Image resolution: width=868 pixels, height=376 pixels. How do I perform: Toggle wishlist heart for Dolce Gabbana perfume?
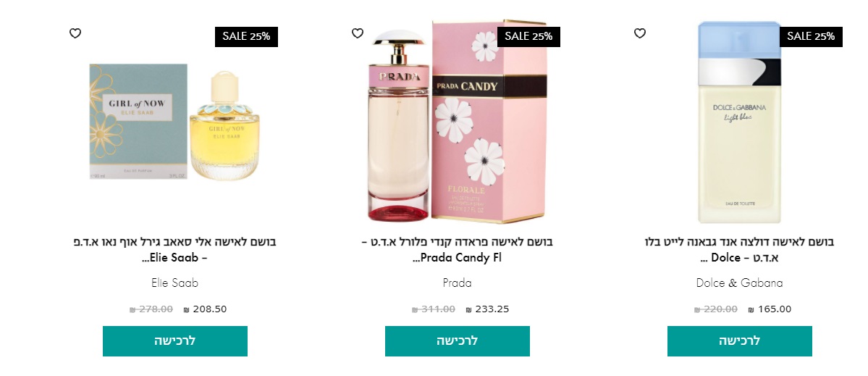pos(640,33)
